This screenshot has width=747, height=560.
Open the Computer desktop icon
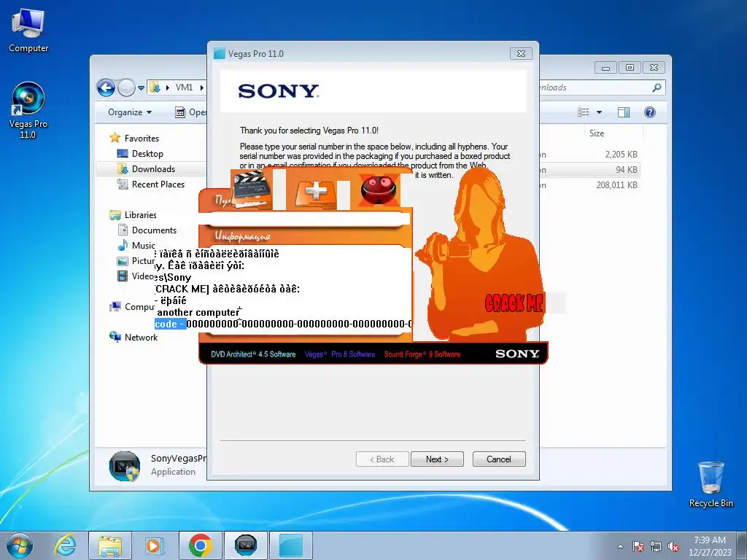coord(28,31)
